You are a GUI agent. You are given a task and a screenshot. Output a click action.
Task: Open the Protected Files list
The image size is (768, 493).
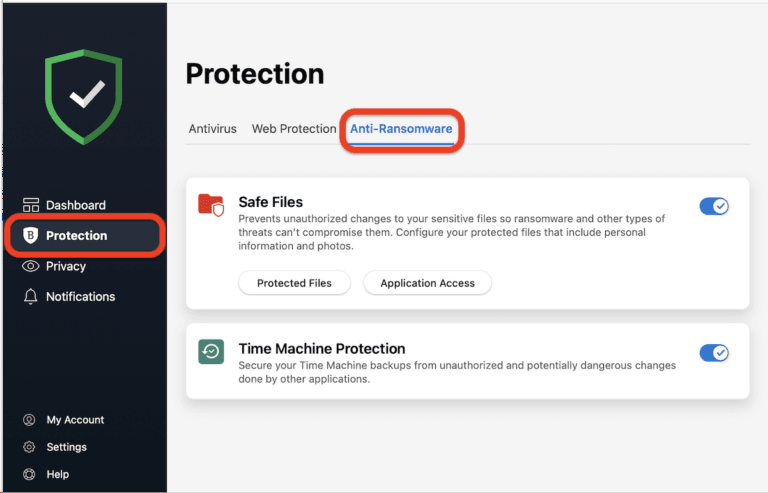(294, 283)
